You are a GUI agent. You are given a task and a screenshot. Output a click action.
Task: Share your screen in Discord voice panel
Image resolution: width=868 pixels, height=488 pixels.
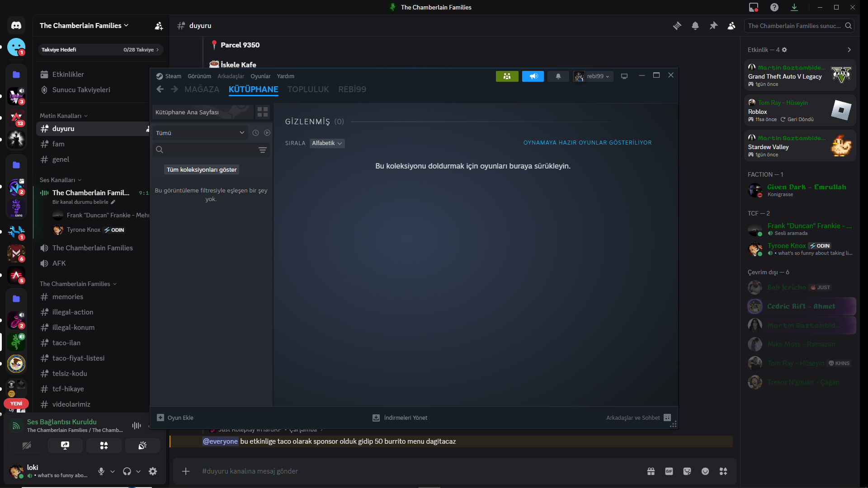[65, 446]
